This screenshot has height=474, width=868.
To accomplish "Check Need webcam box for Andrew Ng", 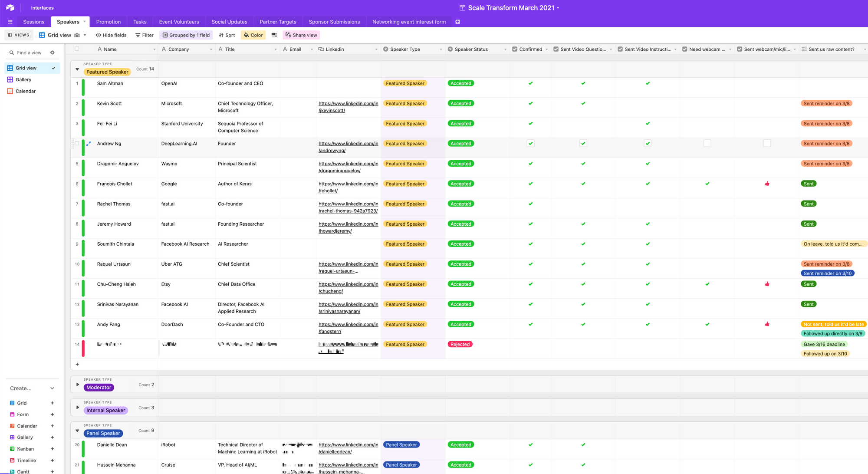I will [707, 143].
